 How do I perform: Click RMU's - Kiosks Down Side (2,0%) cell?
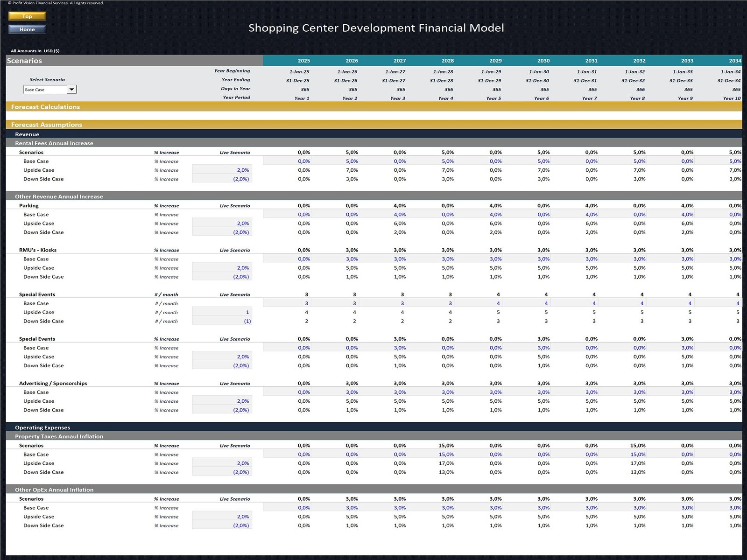[222, 277]
